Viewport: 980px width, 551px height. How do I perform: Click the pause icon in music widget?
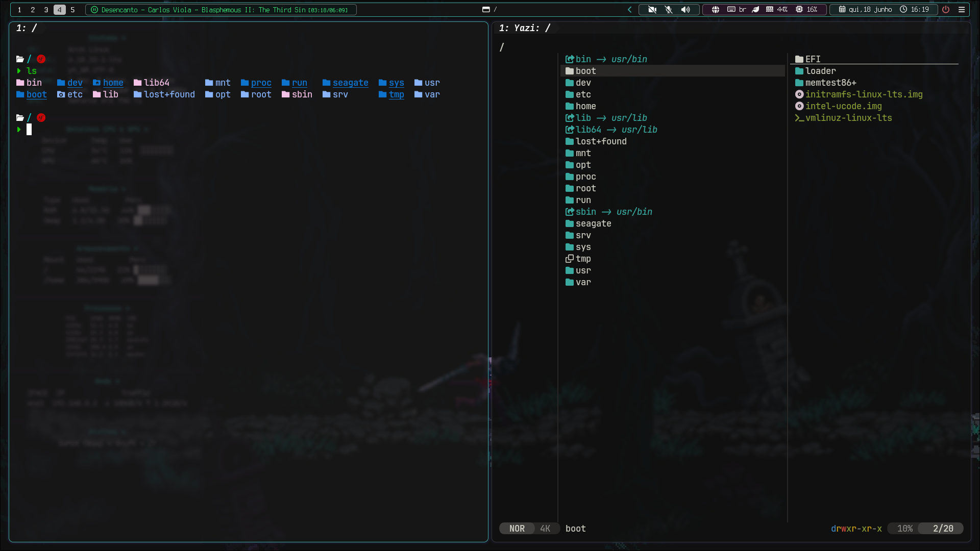click(x=94, y=10)
